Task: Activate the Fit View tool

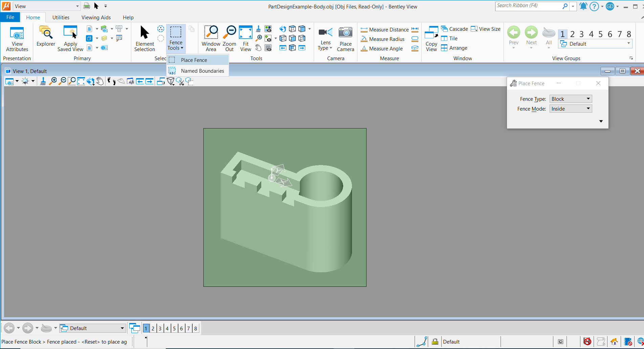Action: click(245, 38)
